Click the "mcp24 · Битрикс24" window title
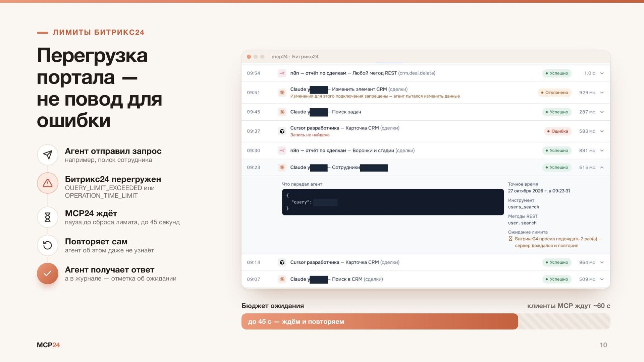This screenshot has width=644, height=362. point(295,57)
